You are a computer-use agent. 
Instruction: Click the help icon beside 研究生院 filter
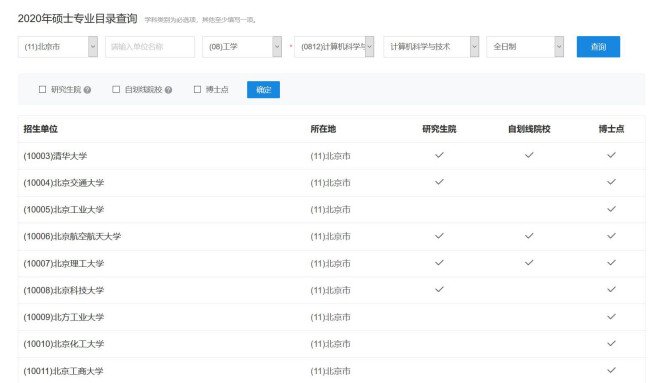tap(87, 90)
